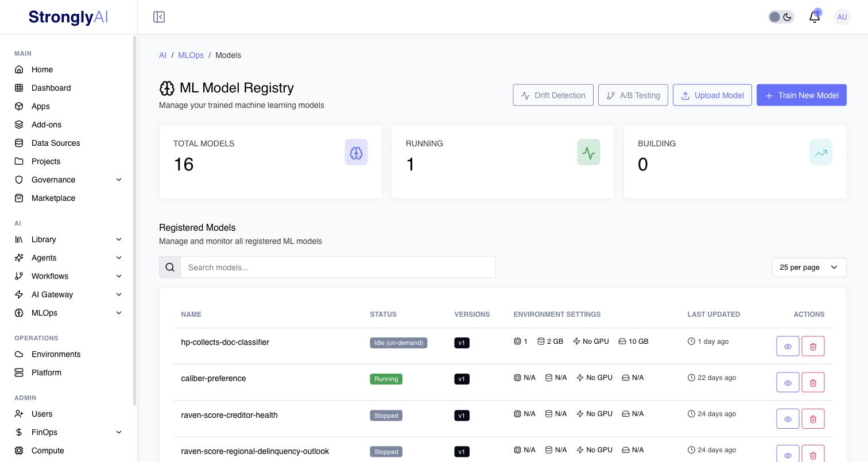The height and width of the screenshot is (462, 868).
Task: Expand Library chevron
Action: pos(119,239)
